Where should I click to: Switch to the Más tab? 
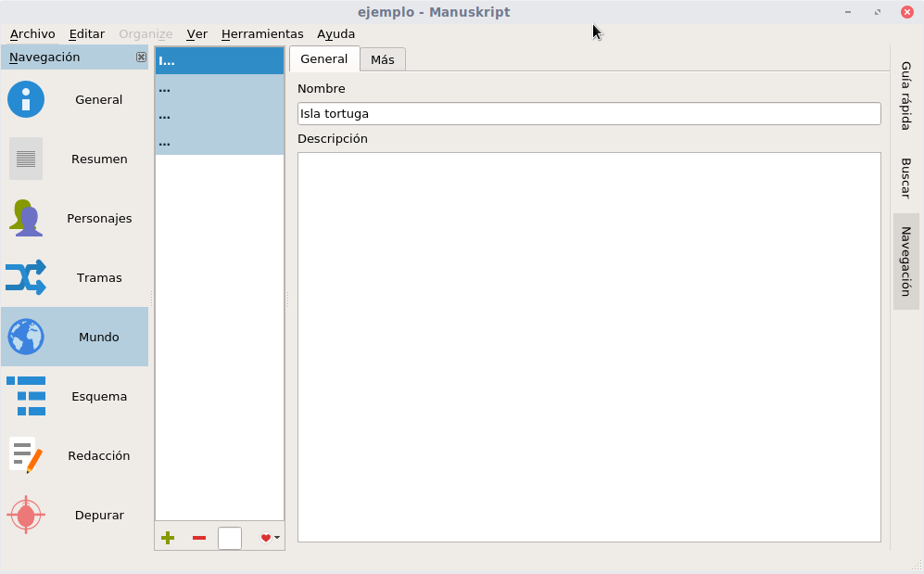pos(383,59)
